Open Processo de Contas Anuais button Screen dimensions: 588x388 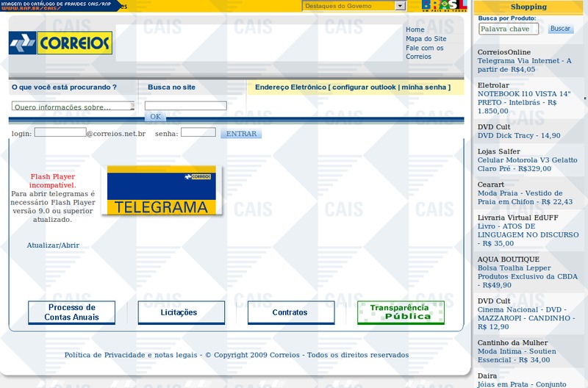pyautogui.click(x=71, y=312)
